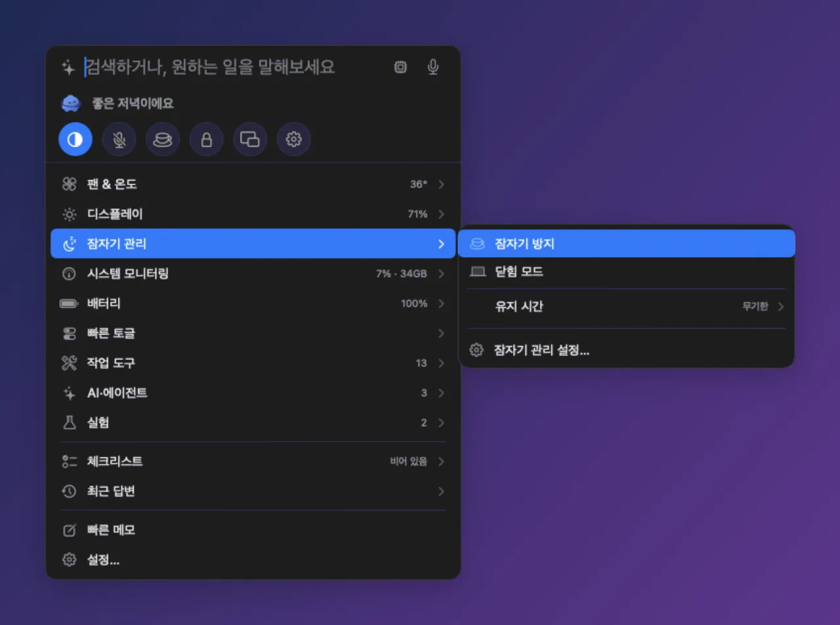The height and width of the screenshot is (625, 840).
Task: Click the microphone icon in search bar
Action: pyautogui.click(x=432, y=67)
